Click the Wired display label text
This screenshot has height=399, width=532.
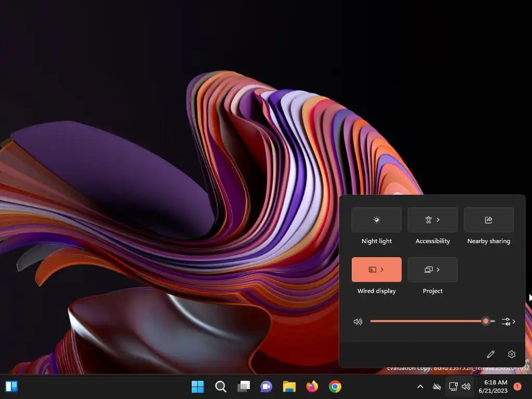tap(377, 291)
